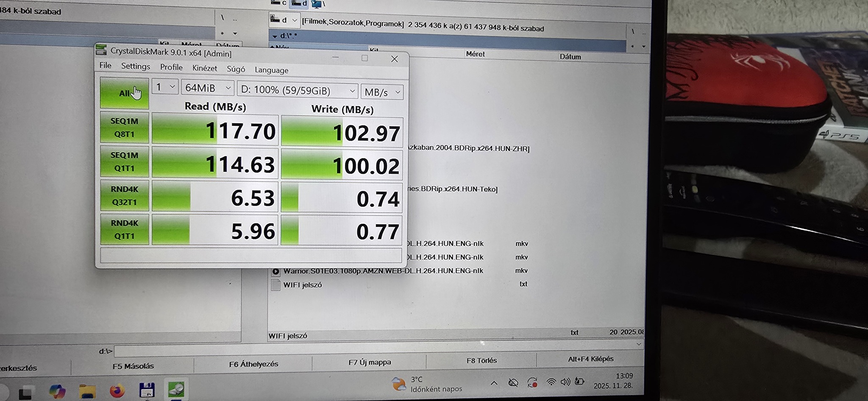Open the Súgó menu
The image size is (868, 401).
pyautogui.click(x=236, y=69)
